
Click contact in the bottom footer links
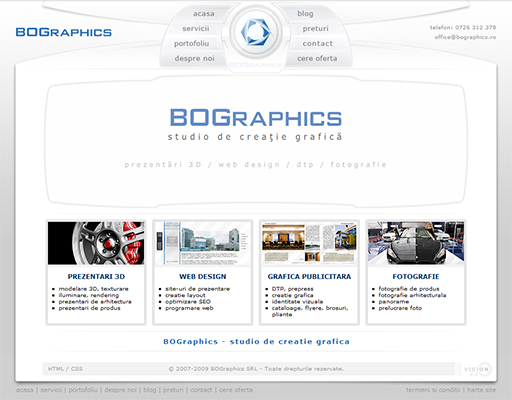(x=201, y=390)
